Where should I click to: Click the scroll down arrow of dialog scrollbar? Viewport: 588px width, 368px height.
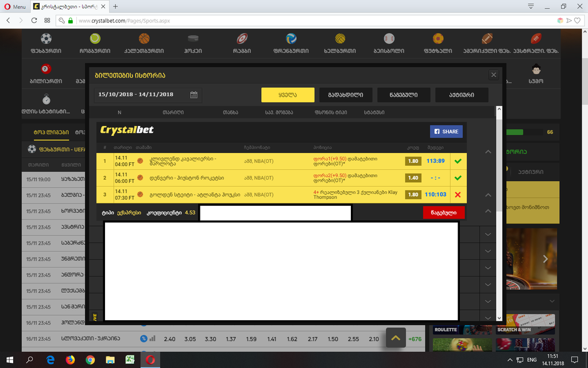coord(499,317)
